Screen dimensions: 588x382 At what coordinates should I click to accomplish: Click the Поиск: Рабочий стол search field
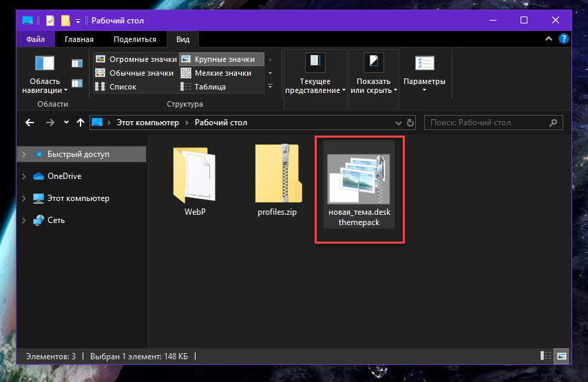click(x=494, y=123)
